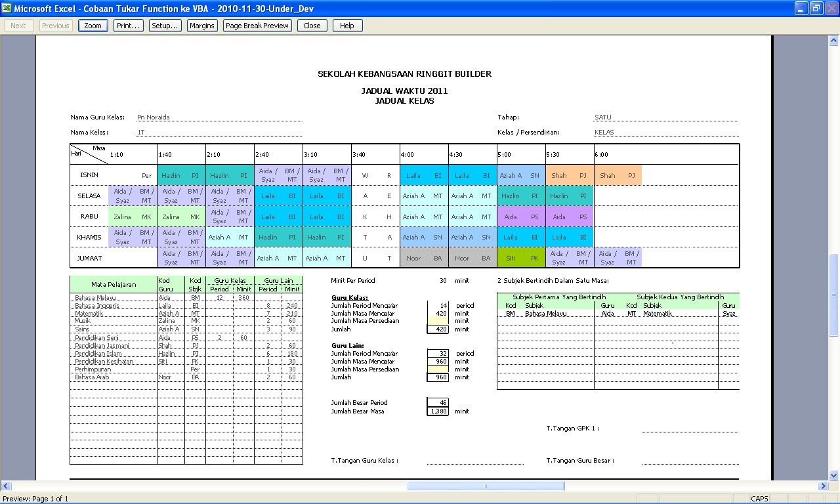Close the print preview
This screenshot has width=840, height=504.
coord(312,26)
